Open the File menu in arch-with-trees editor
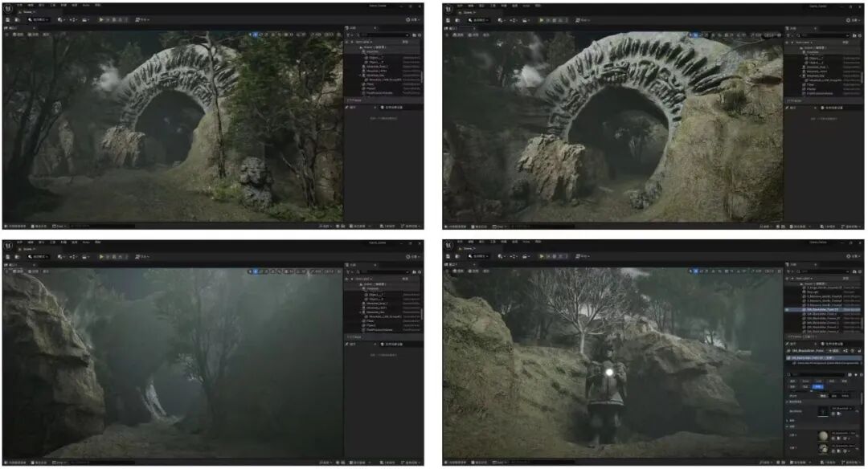 click(x=19, y=5)
